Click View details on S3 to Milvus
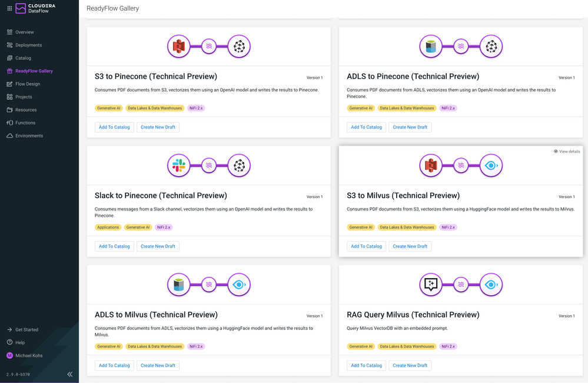This screenshot has width=588, height=383. 567,151
